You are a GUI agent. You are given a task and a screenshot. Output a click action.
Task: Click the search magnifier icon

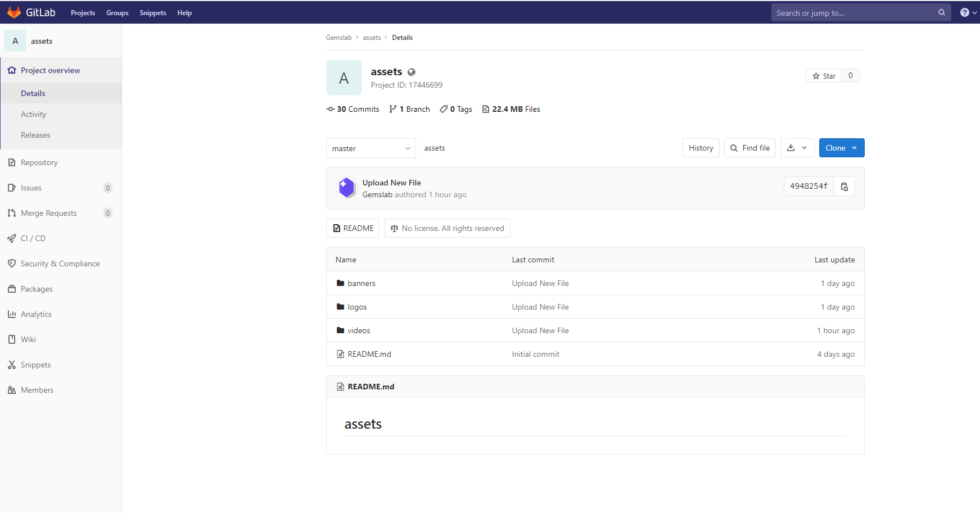942,13
